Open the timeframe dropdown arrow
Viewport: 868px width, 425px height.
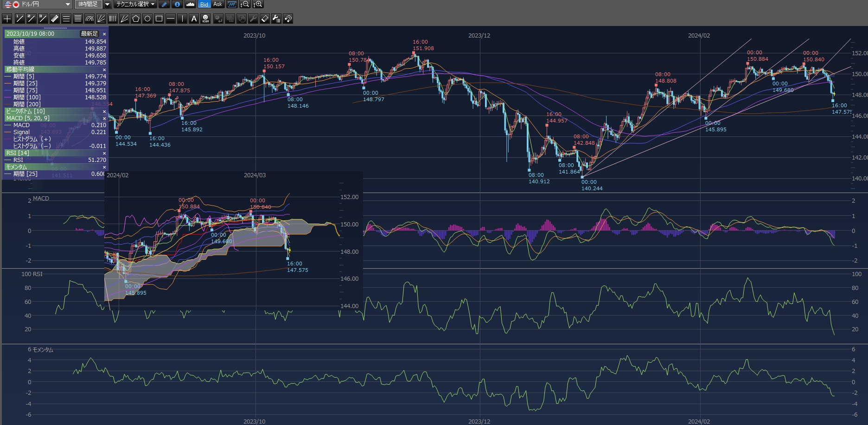pyautogui.click(x=107, y=4)
